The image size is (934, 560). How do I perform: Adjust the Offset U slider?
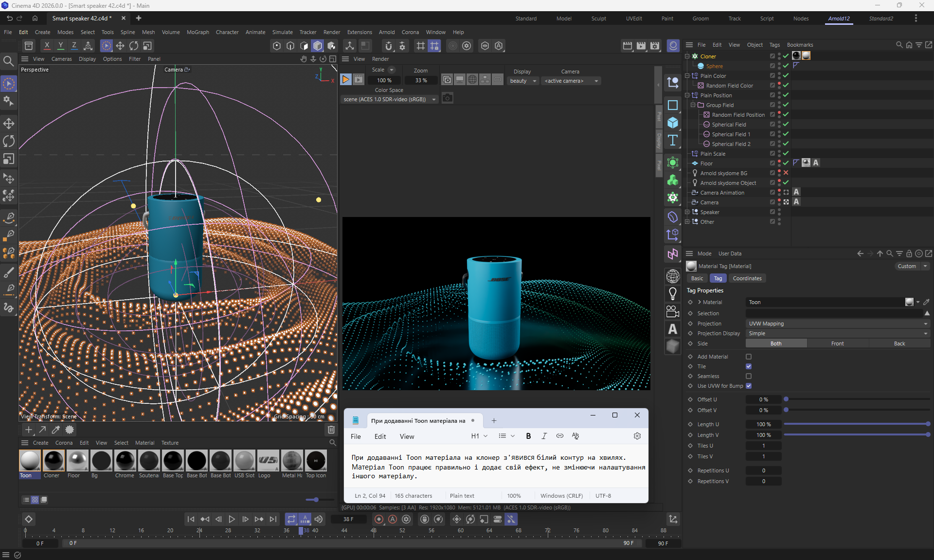pos(786,399)
